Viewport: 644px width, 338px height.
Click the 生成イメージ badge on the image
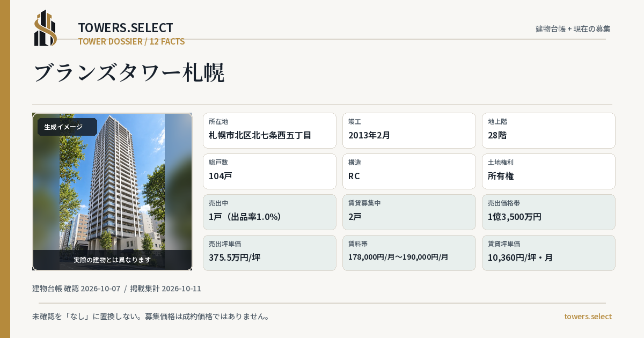pyautogui.click(x=67, y=127)
